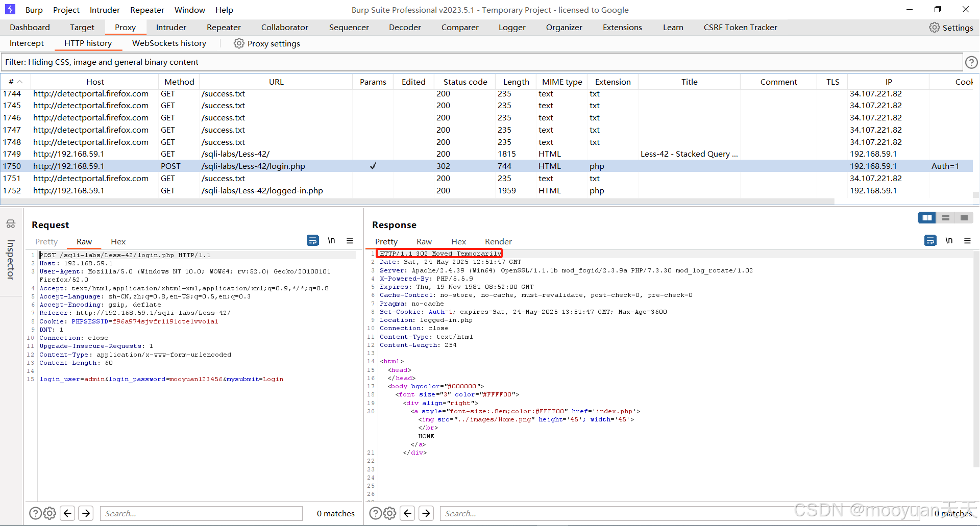Select combined tab layout view icon

(964, 218)
